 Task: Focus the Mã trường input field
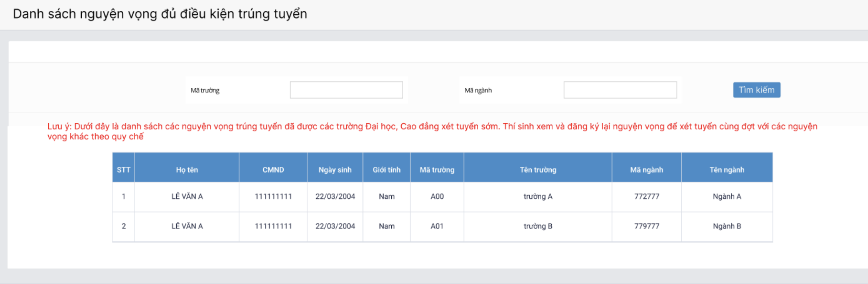click(x=346, y=90)
